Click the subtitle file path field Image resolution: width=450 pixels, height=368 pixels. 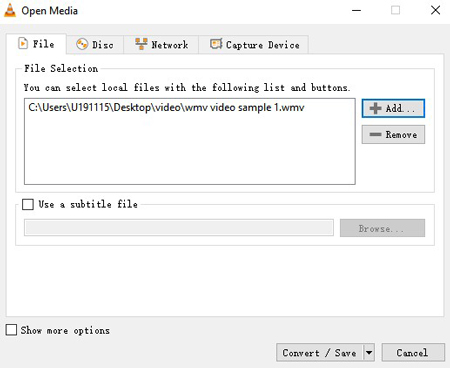pyautogui.click(x=179, y=228)
